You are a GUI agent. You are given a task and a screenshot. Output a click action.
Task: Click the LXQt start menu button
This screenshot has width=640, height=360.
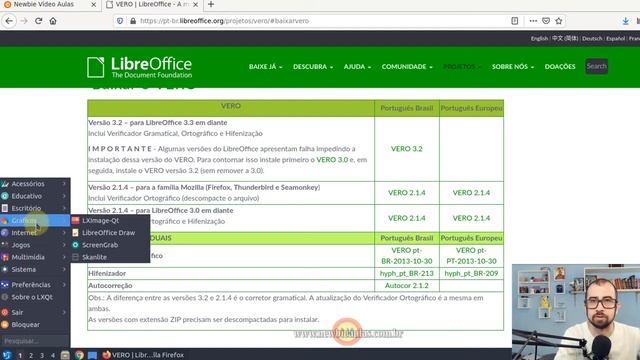(x=7, y=355)
